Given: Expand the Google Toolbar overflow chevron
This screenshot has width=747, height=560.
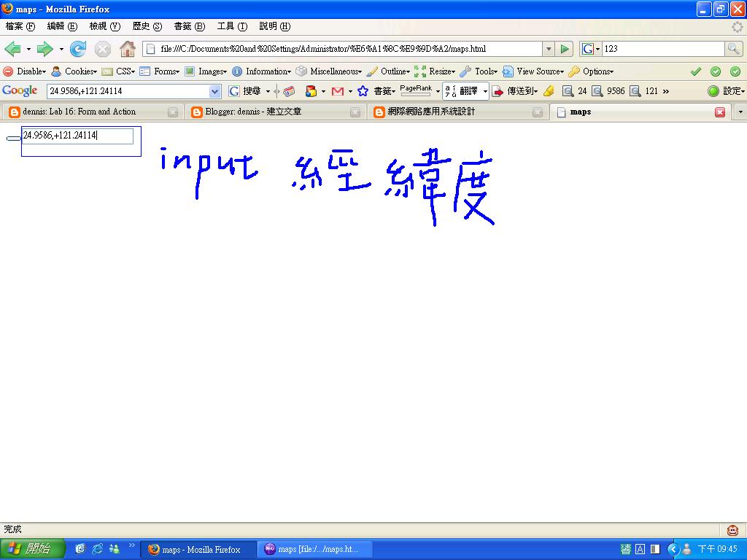Looking at the screenshot, I should click(666, 91).
